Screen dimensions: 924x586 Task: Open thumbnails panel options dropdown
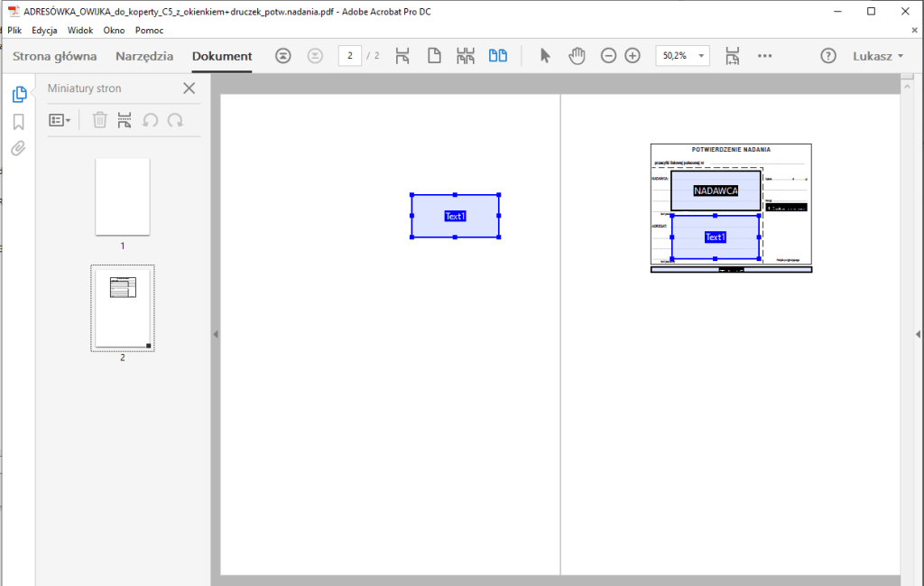click(60, 120)
